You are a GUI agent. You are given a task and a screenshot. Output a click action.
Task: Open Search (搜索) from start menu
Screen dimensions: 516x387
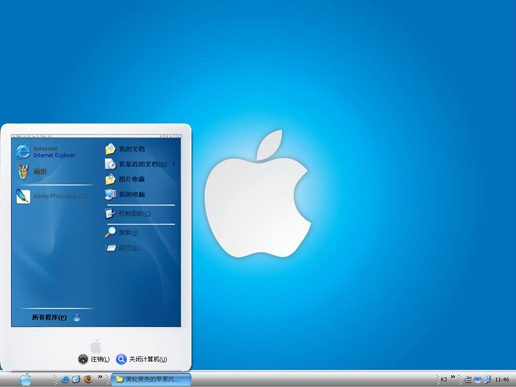pos(122,232)
